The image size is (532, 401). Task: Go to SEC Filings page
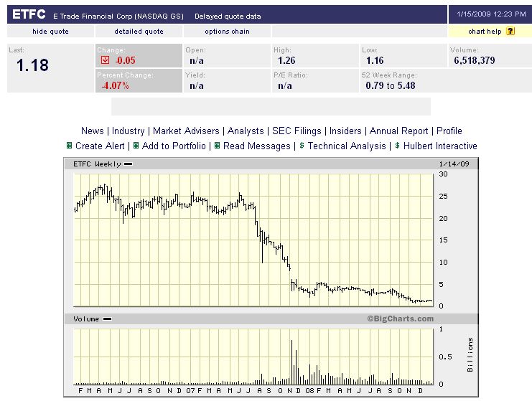[x=296, y=131]
